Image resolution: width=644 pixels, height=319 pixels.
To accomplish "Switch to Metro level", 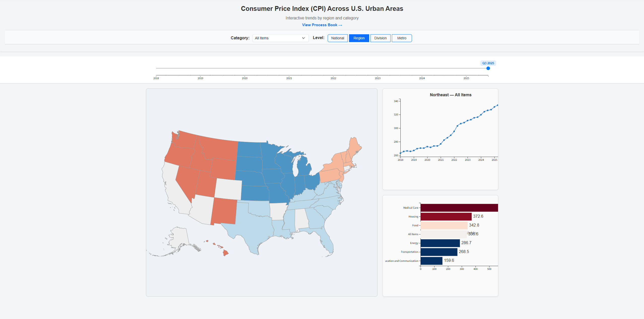I will click(x=402, y=38).
